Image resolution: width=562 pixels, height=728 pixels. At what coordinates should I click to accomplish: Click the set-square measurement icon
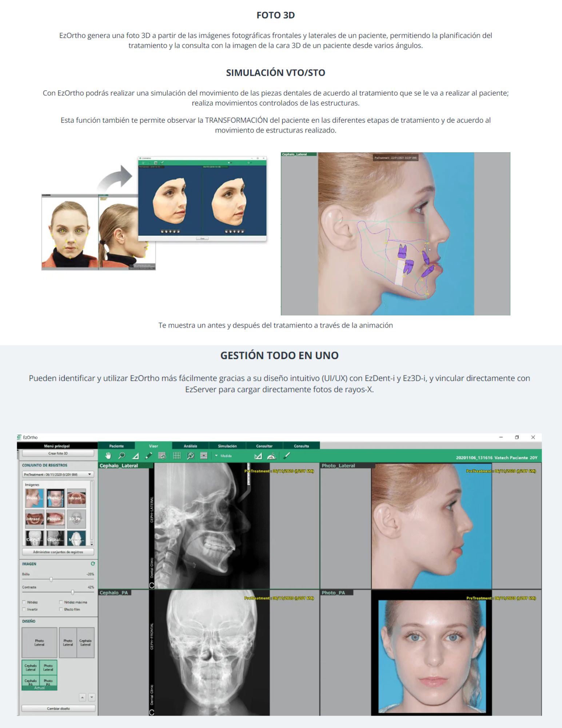pos(258,456)
